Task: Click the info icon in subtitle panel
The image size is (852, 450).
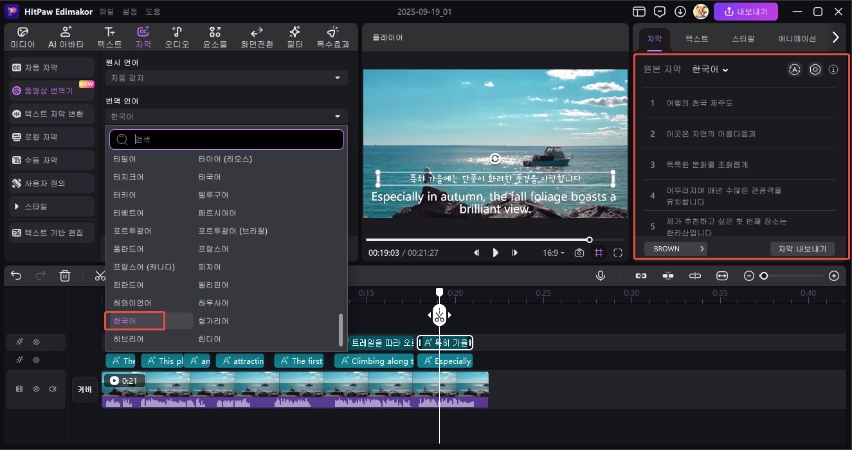Action: (834, 70)
